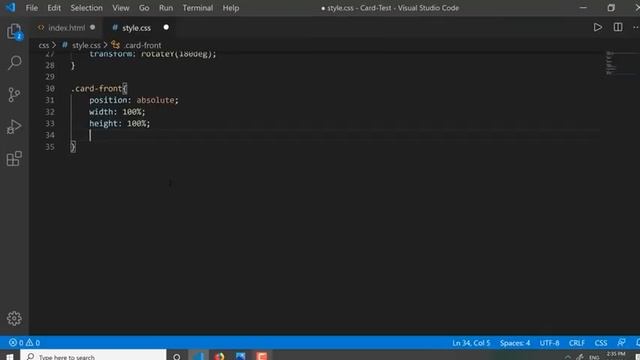
Task: Click the taskbar clock
Action: tap(616, 355)
